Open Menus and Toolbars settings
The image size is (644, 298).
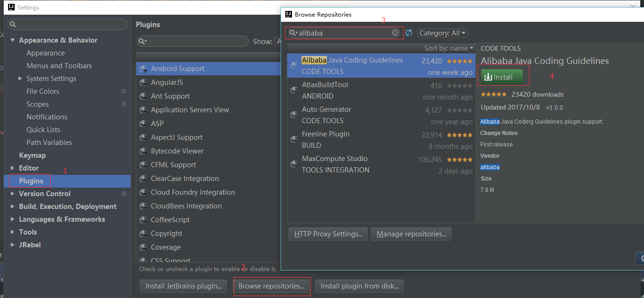[59, 66]
